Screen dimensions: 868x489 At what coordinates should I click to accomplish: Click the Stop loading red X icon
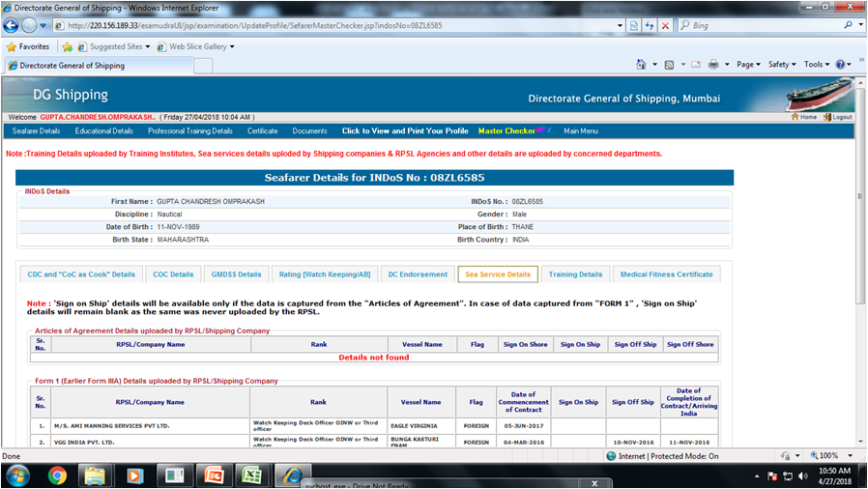pyautogui.click(x=665, y=25)
